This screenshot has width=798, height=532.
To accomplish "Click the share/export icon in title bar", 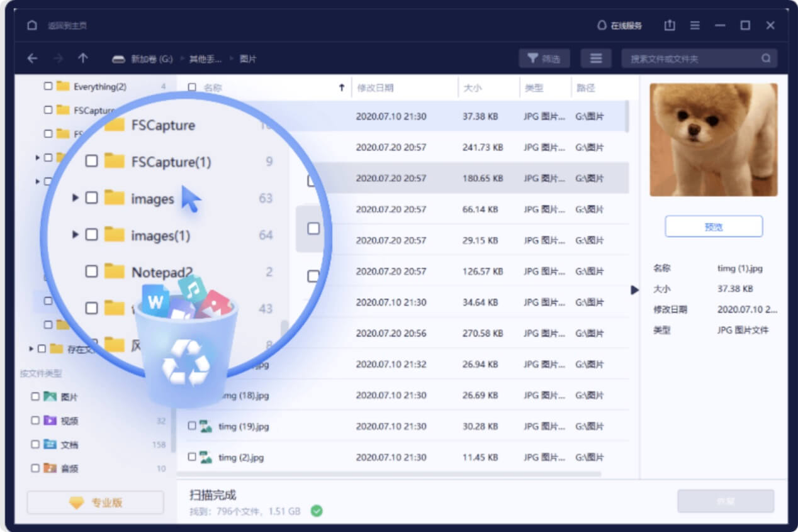I will [669, 25].
